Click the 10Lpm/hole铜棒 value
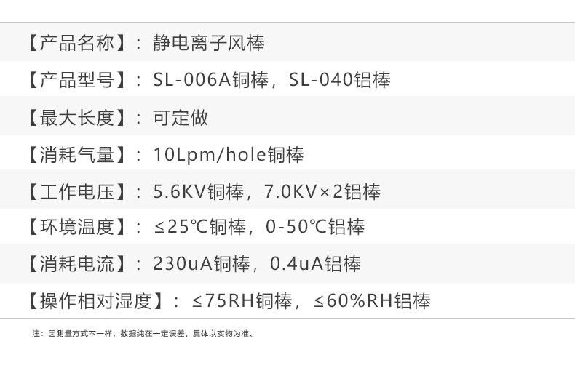This screenshot has width=575, height=392. coord(229,155)
